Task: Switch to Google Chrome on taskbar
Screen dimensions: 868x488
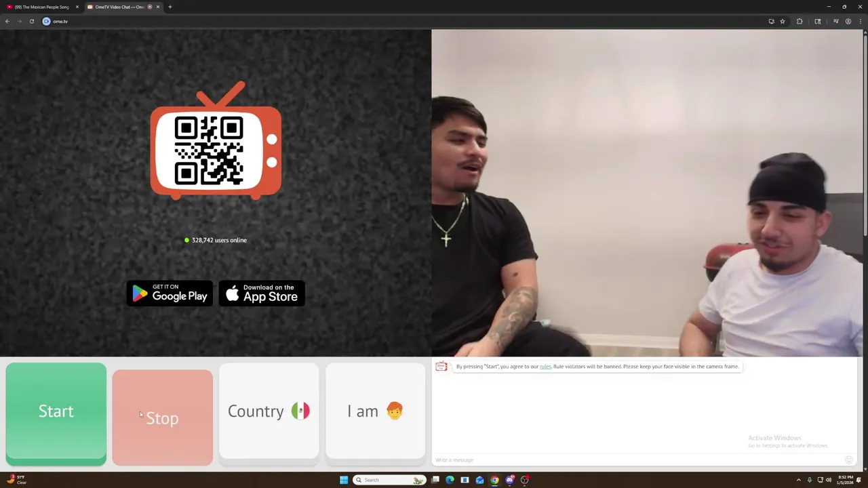Action: coord(494,480)
